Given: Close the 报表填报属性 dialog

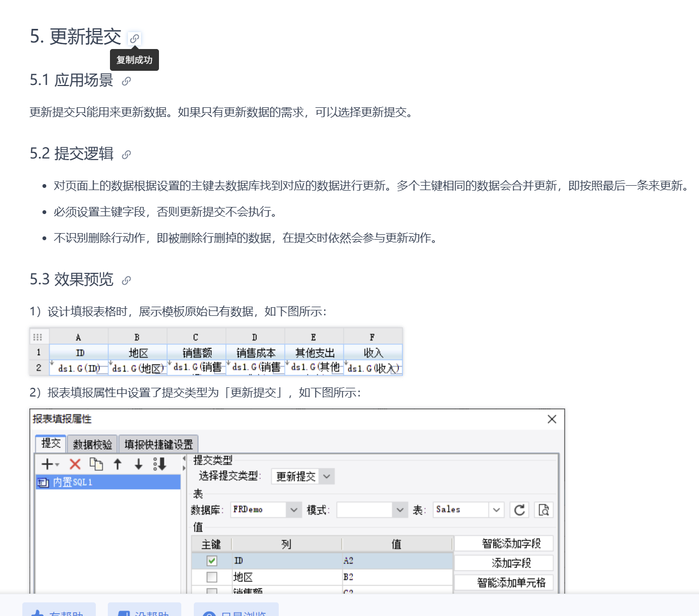Looking at the screenshot, I should [552, 419].
